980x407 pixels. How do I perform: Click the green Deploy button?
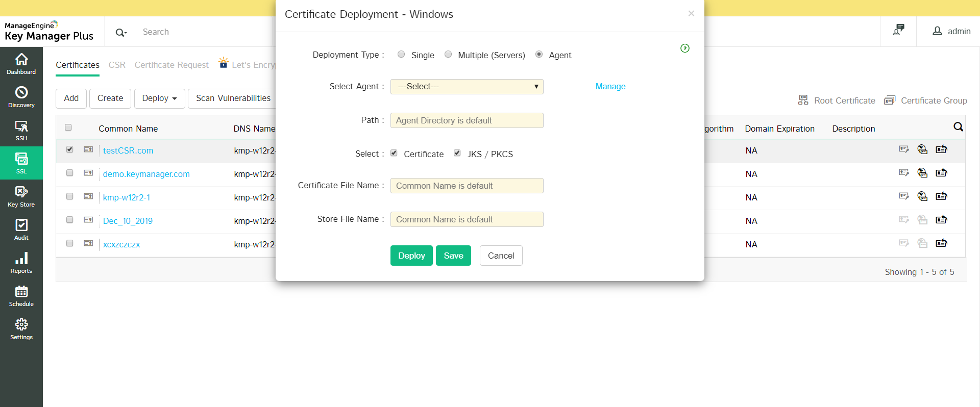coord(411,256)
